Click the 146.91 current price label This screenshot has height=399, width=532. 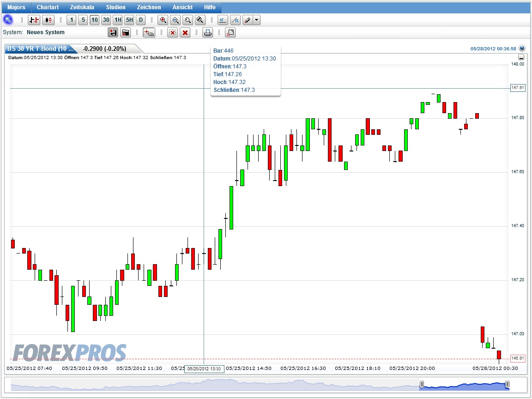pyautogui.click(x=518, y=358)
